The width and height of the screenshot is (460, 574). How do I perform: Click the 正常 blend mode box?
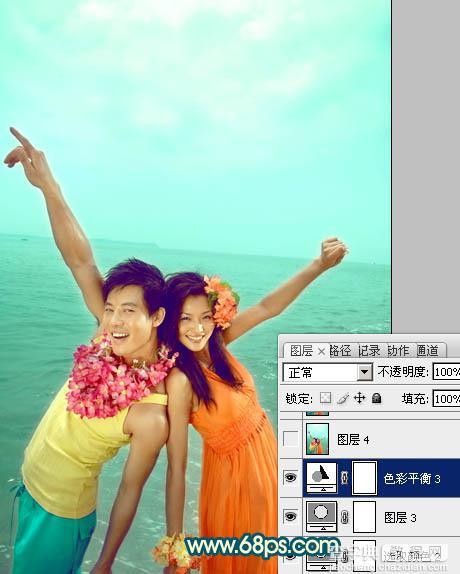click(328, 372)
